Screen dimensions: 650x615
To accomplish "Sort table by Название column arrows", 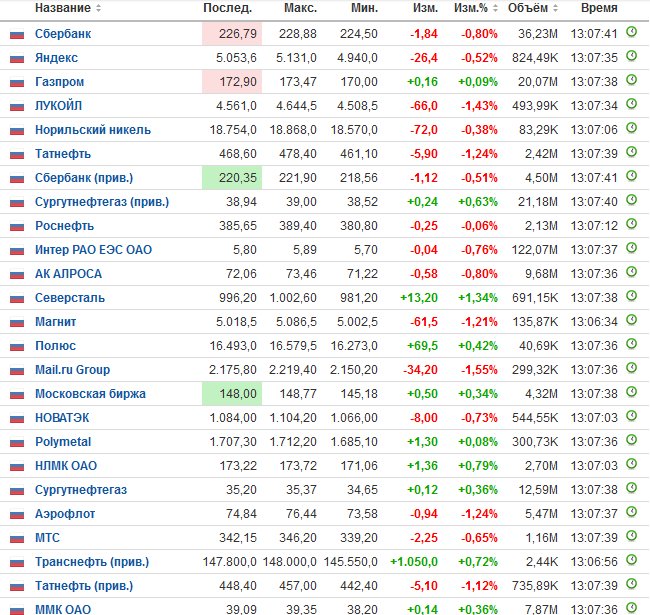I will [98, 8].
